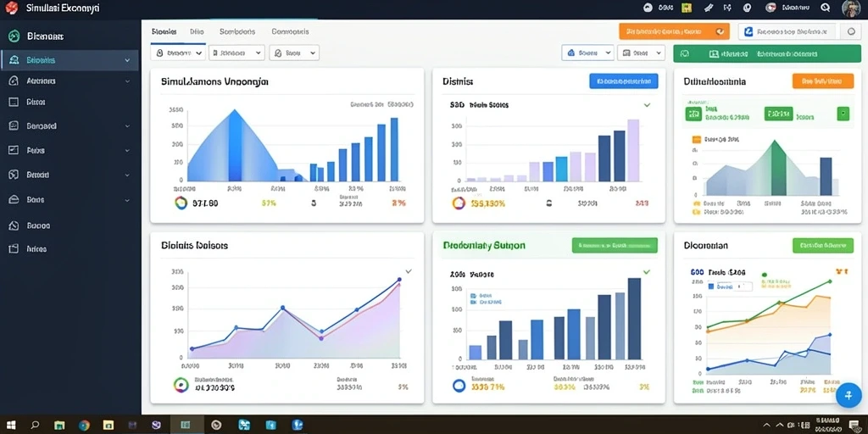Click the blue floating plus button

(847, 395)
